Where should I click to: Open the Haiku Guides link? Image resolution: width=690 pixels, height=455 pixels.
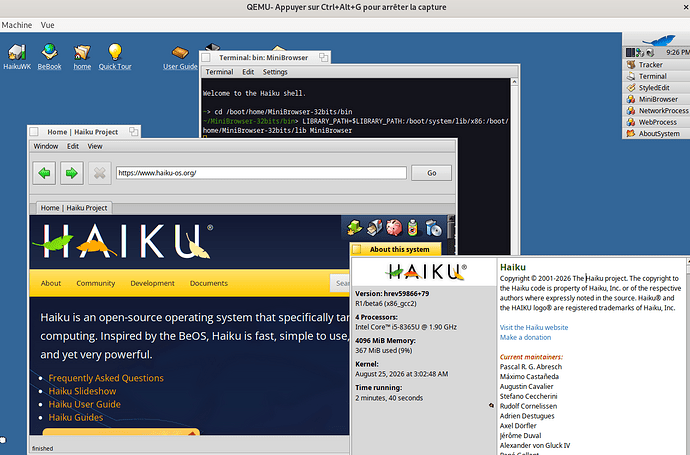point(76,417)
